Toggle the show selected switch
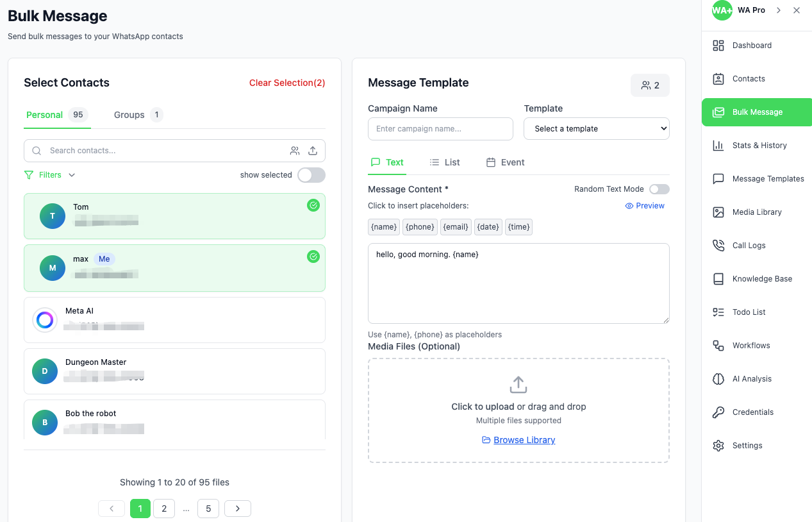The image size is (812, 522). click(x=311, y=175)
